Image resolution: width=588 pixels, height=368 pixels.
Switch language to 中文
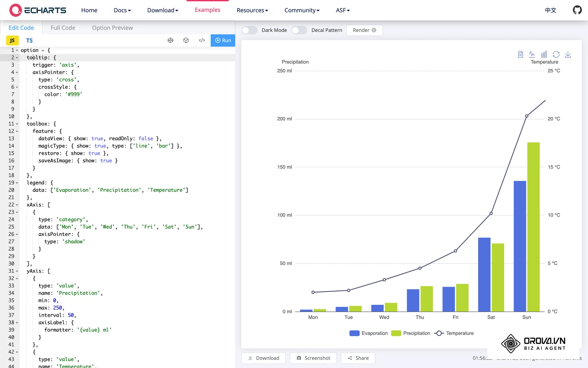(551, 10)
